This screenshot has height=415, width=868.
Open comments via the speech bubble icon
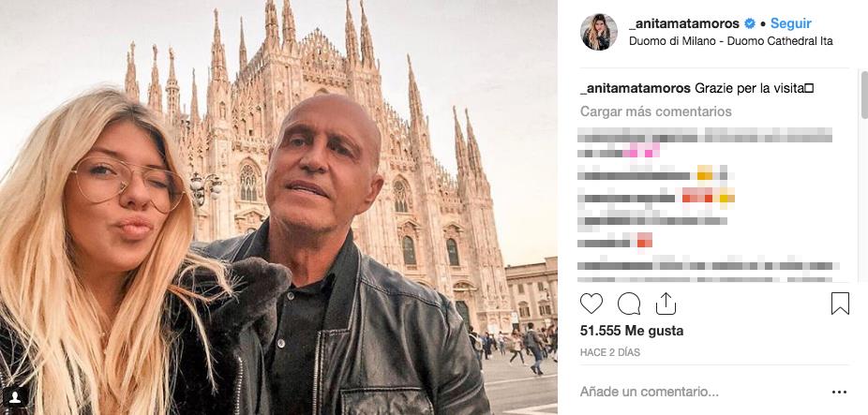click(x=628, y=304)
